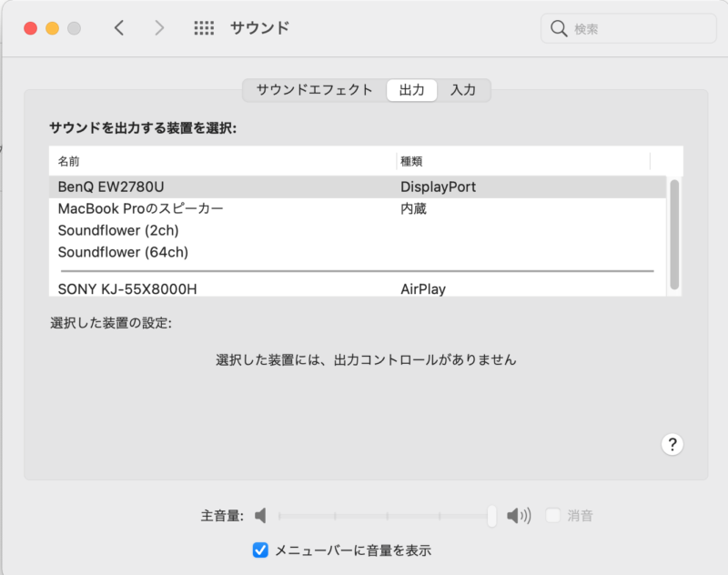
Task: Go forward with the right chevron
Action: click(159, 28)
